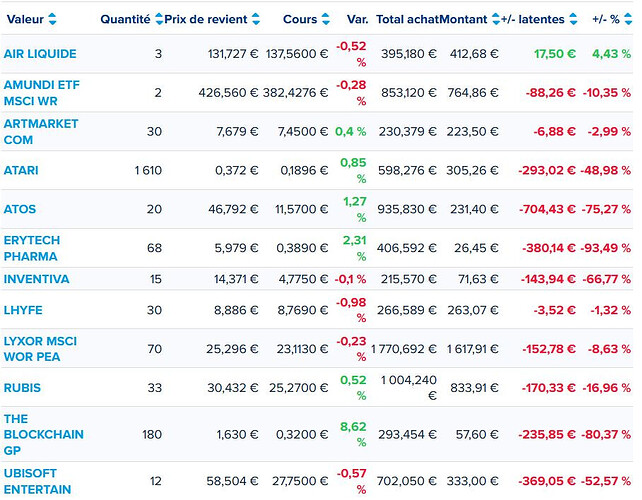Select Atos cost price 46,792 €

[x=233, y=209]
